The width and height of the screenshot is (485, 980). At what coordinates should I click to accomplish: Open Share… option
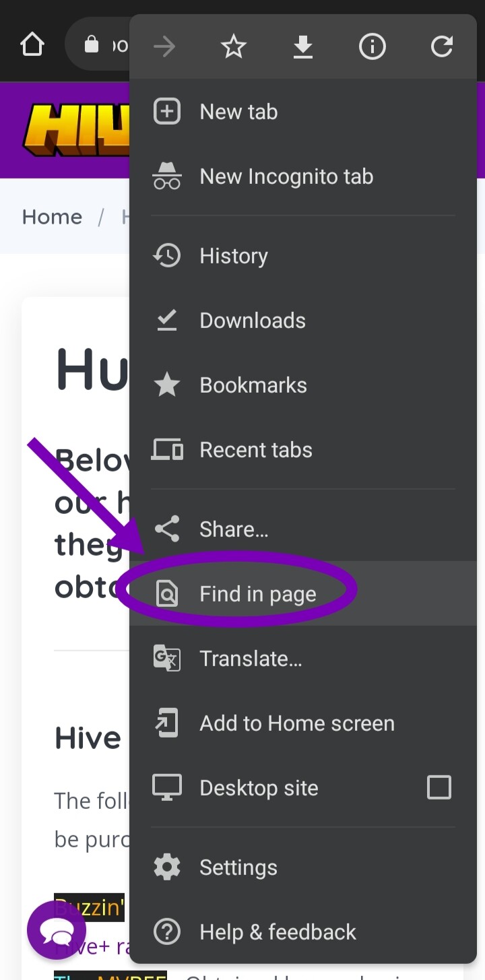pos(303,529)
